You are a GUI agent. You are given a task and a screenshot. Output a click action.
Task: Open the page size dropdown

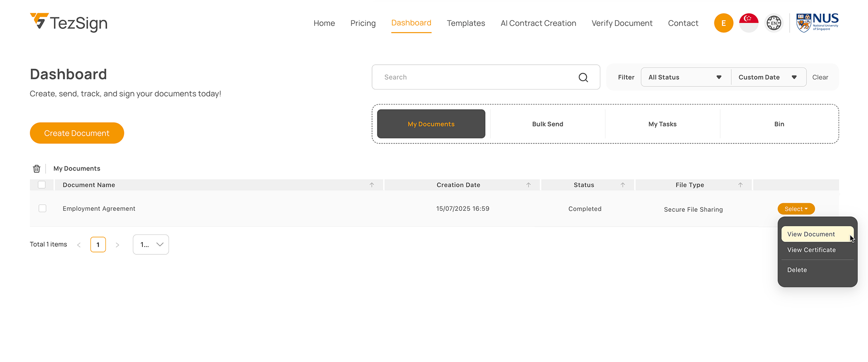point(151,245)
